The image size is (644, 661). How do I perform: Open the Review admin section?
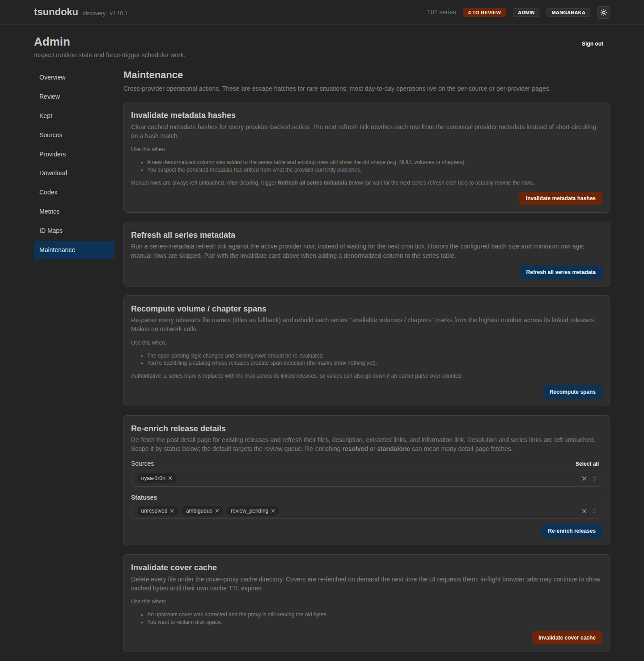pyautogui.click(x=74, y=97)
